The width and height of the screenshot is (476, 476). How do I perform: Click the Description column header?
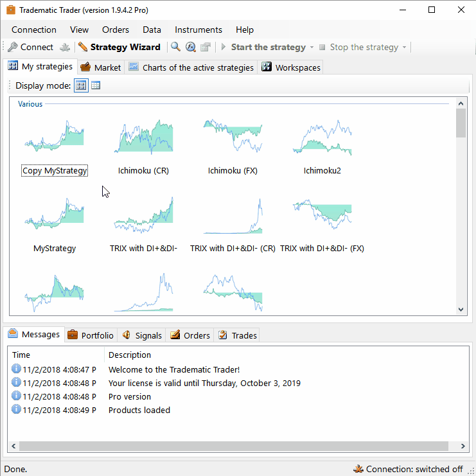(130, 355)
